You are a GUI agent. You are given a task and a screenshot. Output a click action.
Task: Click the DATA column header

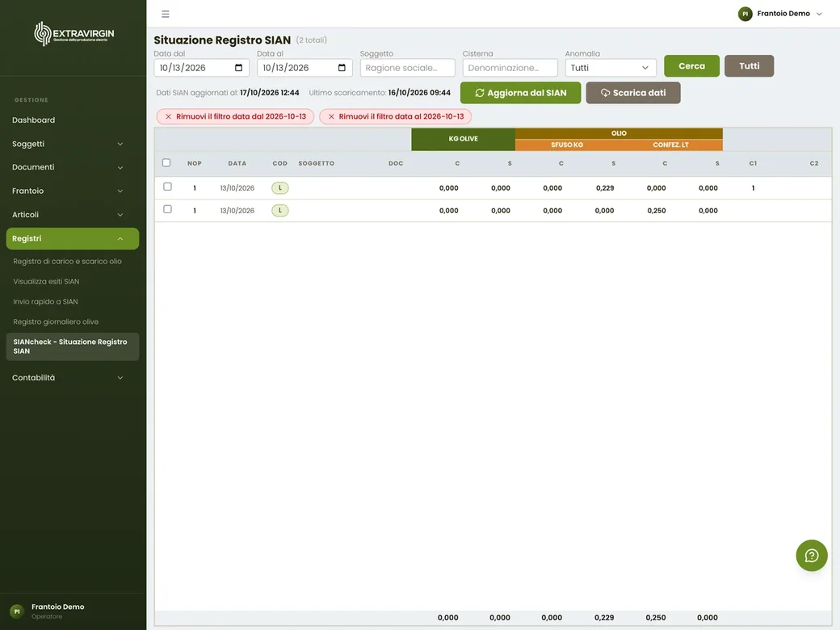click(x=237, y=163)
